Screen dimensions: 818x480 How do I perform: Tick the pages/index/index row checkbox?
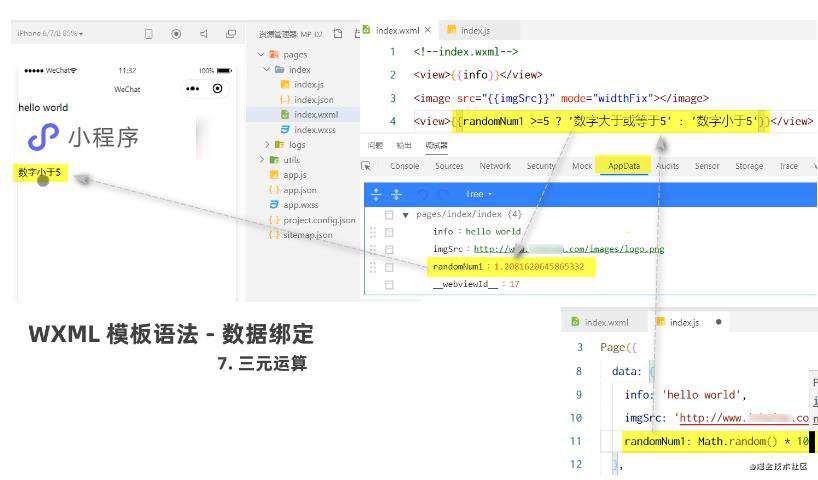tap(389, 214)
